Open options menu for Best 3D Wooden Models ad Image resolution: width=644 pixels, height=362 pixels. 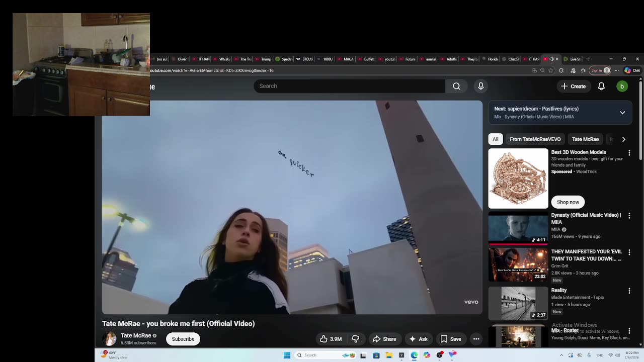[x=629, y=152]
